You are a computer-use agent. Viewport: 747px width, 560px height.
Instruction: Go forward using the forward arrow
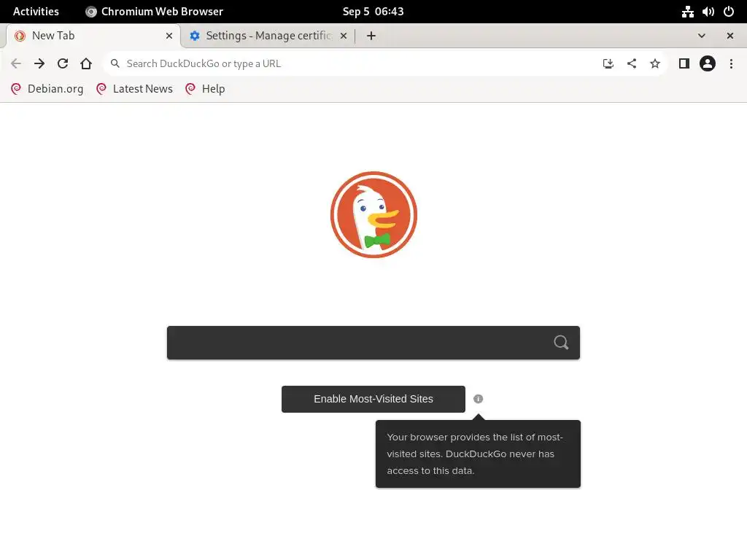39,63
